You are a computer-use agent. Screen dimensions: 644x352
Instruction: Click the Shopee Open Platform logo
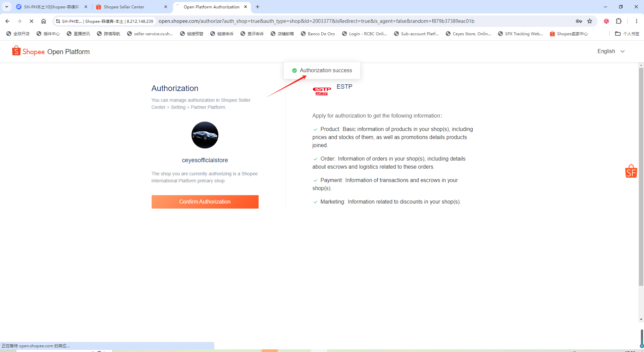click(x=51, y=51)
